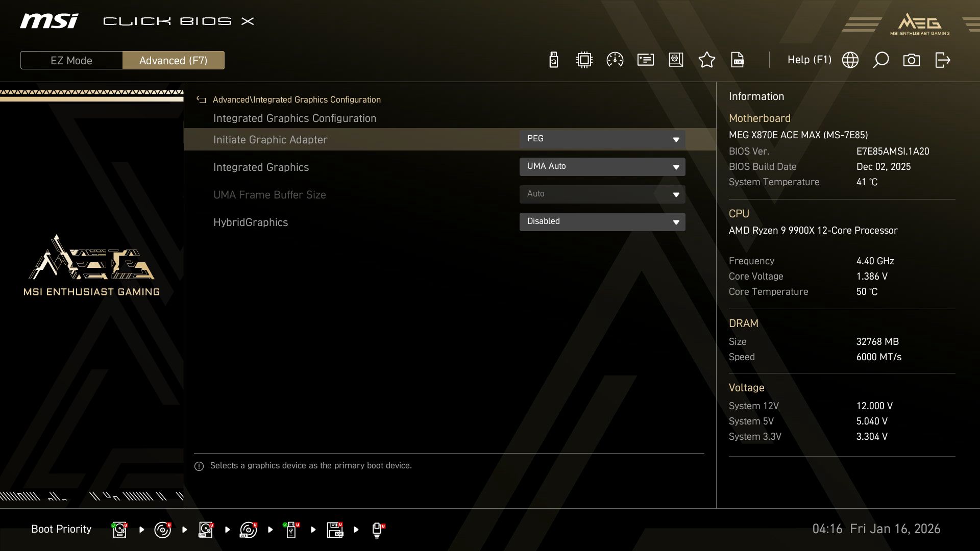Select the hard drive in Boot Priority
Image resolution: width=980 pixels, height=551 pixels.
point(119,530)
